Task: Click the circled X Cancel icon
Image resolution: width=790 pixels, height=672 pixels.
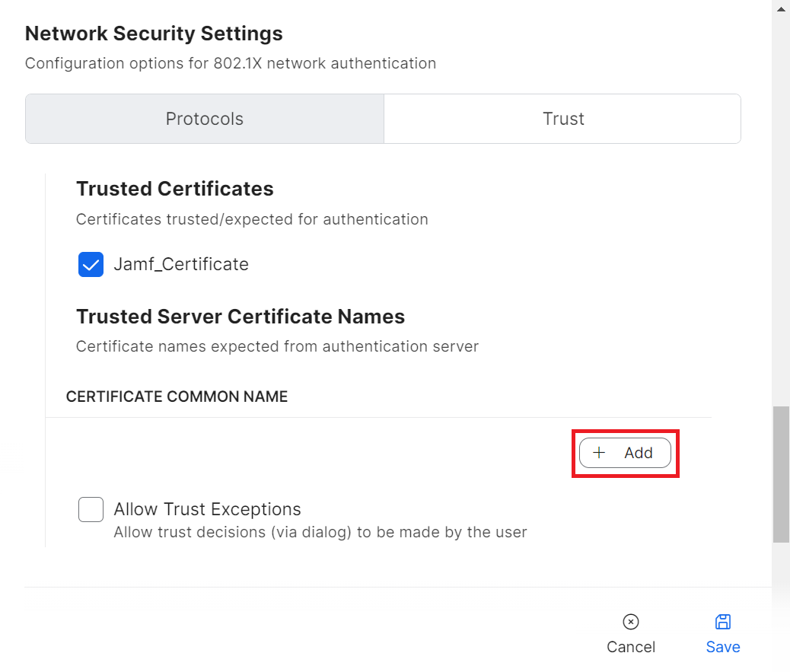Action: coord(630,622)
